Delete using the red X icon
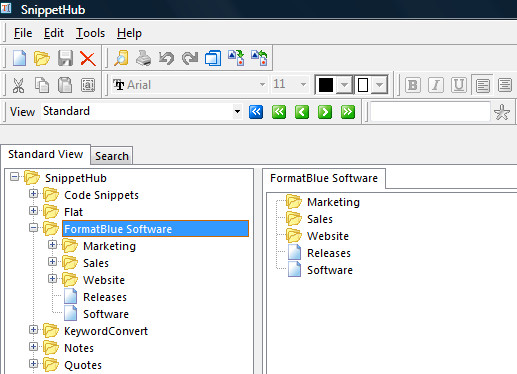Screen dimensions: 517x374 [88, 59]
